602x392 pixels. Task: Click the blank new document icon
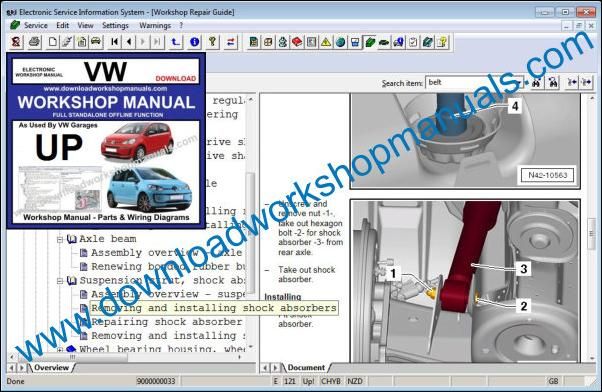coord(53,42)
